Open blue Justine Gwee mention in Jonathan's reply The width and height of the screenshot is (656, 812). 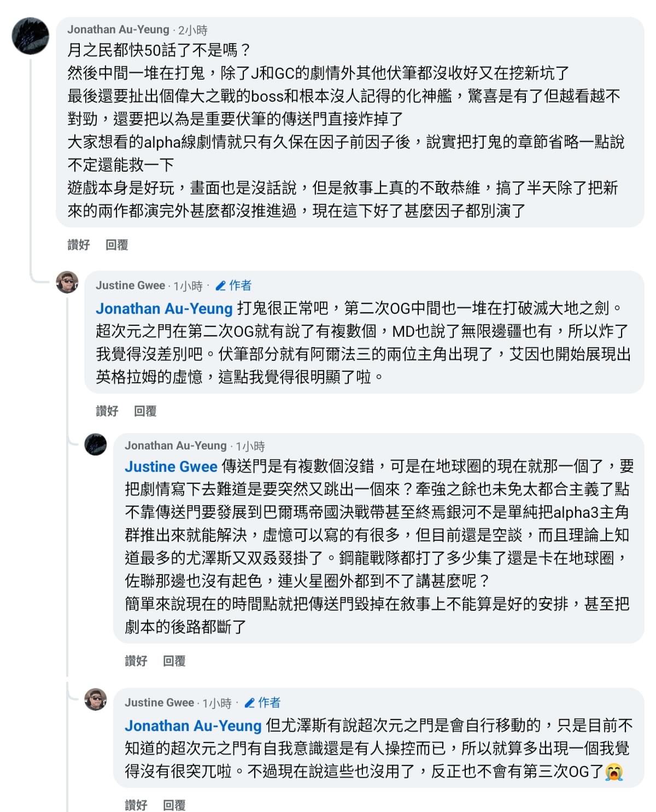tap(171, 466)
